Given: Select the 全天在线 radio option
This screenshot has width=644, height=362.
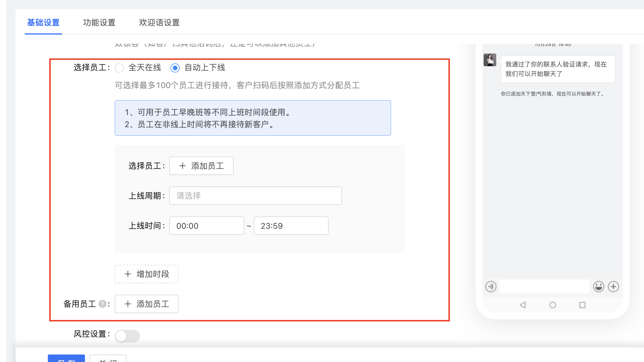Looking at the screenshot, I should [x=119, y=68].
